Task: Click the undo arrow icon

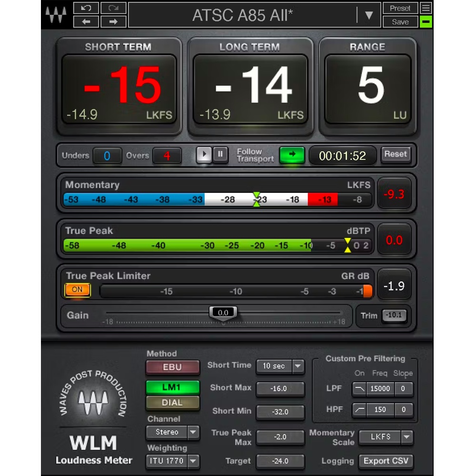Action: pyautogui.click(x=86, y=8)
